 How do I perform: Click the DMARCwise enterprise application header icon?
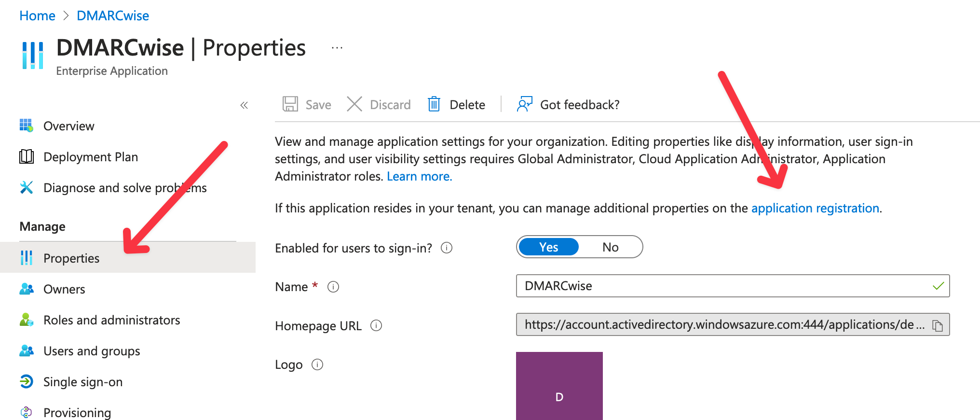[33, 55]
